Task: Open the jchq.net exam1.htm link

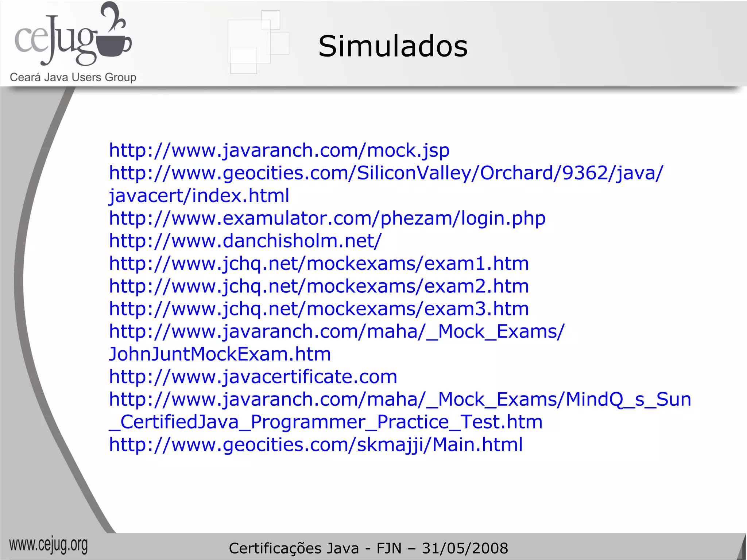Action: point(319,263)
